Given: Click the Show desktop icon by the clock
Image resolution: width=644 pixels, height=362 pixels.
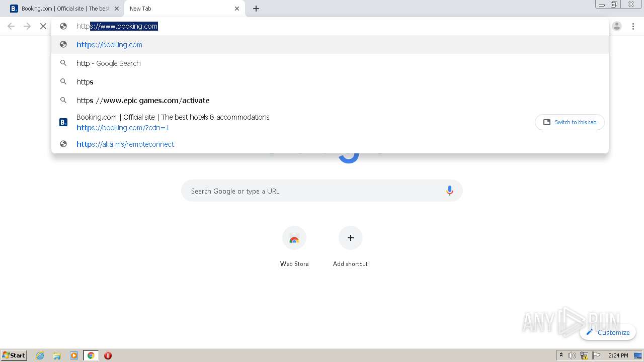Looking at the screenshot, I should click(638, 355).
